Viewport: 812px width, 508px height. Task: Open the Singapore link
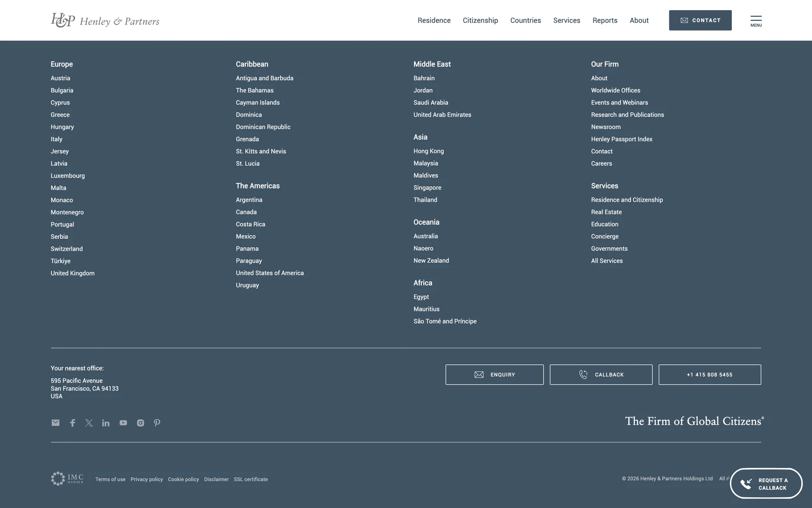[x=427, y=187]
